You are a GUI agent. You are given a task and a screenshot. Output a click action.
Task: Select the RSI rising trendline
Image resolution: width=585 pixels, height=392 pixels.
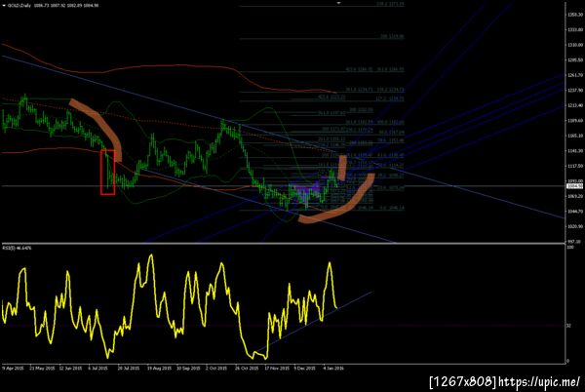point(315,322)
